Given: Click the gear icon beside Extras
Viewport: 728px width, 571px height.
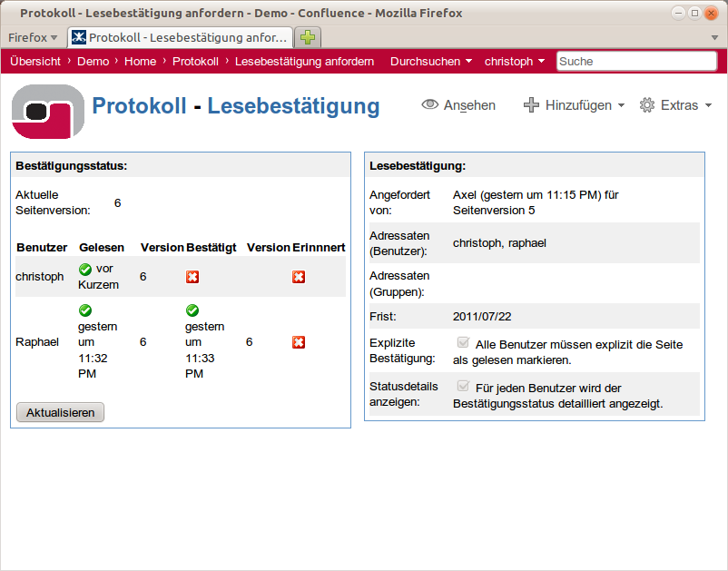Looking at the screenshot, I should tap(647, 105).
